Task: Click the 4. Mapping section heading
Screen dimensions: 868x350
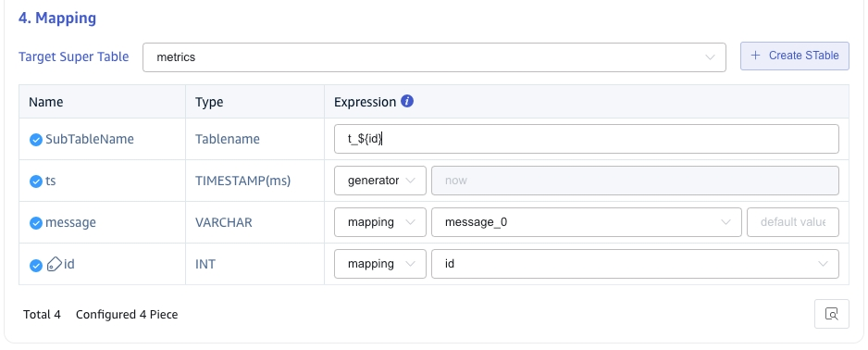Action: click(x=57, y=18)
